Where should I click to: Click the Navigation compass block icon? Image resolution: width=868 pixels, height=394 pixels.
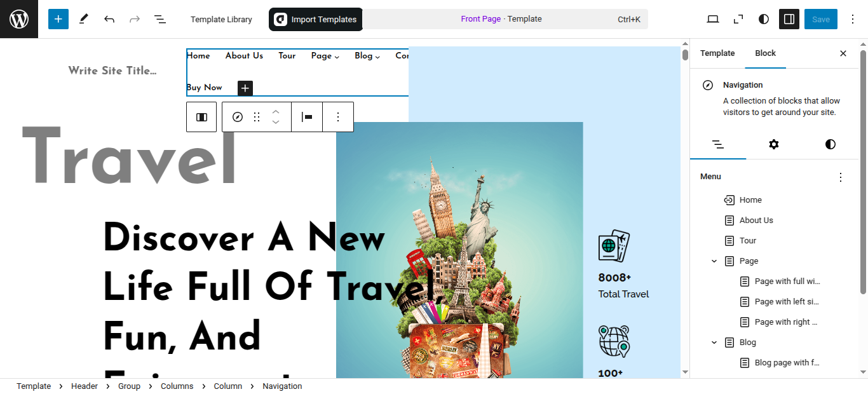coord(238,117)
